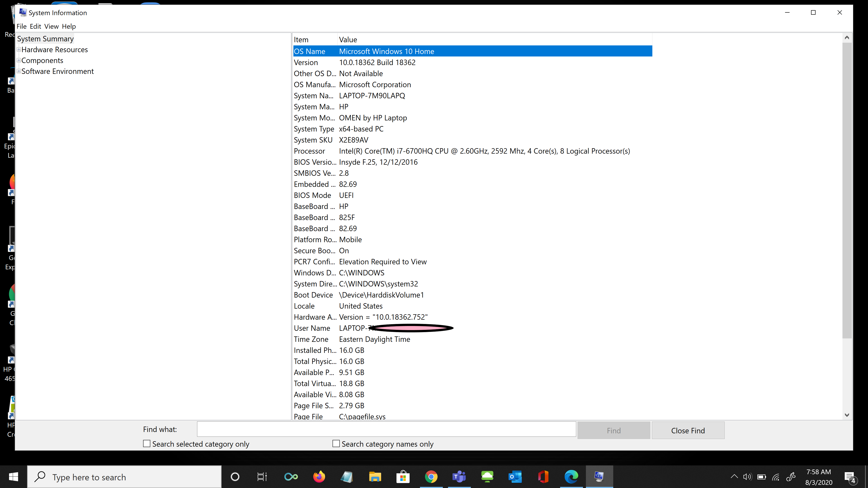Click the Close Find button
This screenshot has height=488, width=868.
688,430
